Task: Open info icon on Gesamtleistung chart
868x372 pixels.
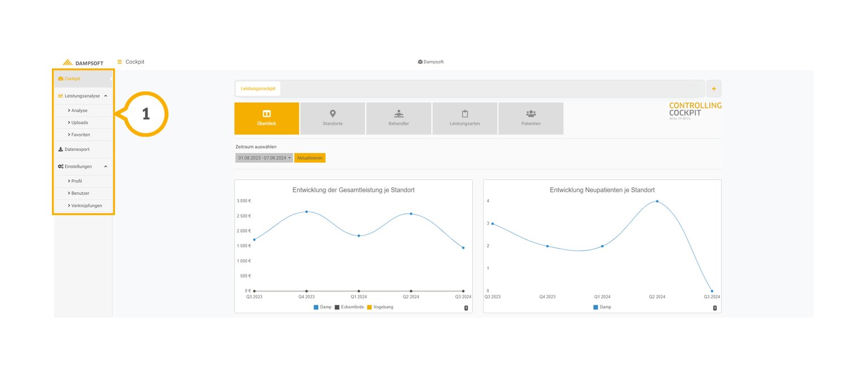Action: click(466, 308)
